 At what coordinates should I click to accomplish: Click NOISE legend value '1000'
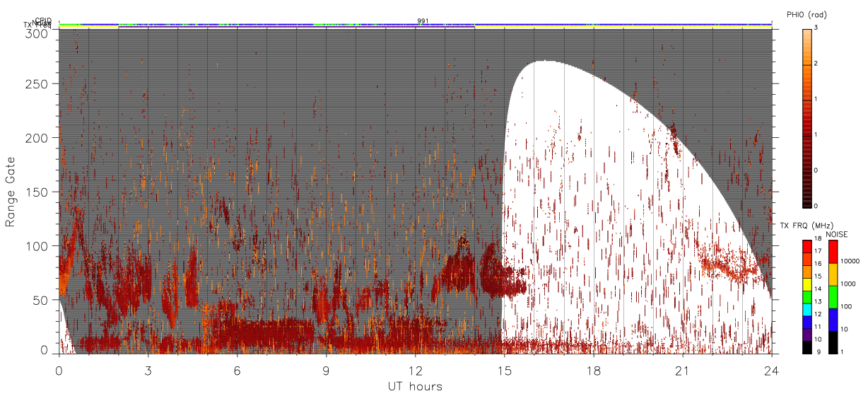pos(848,284)
